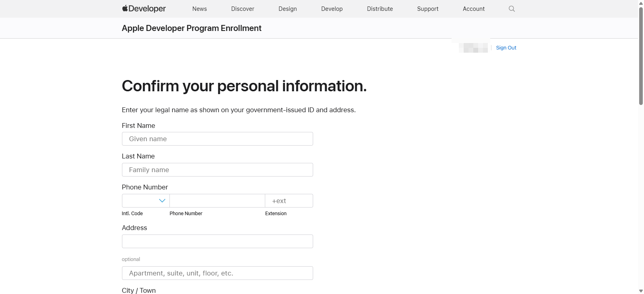This screenshot has width=644, height=294.
Task: Select Distribute in the top navigation
Action: click(x=380, y=9)
